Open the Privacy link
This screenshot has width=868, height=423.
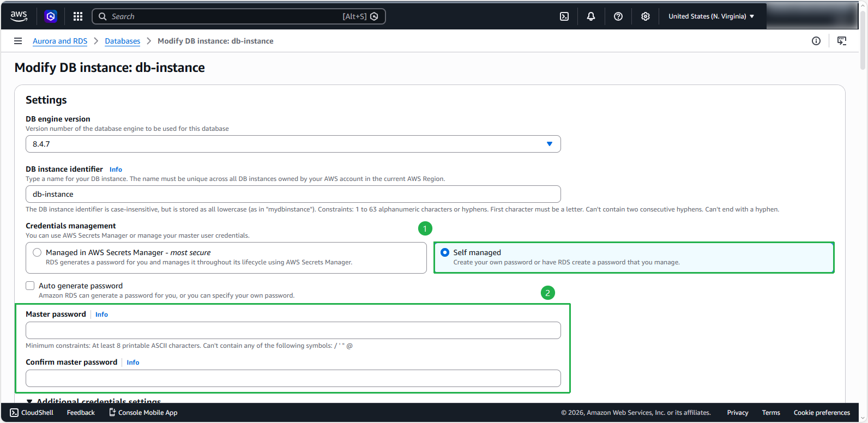(x=738, y=413)
